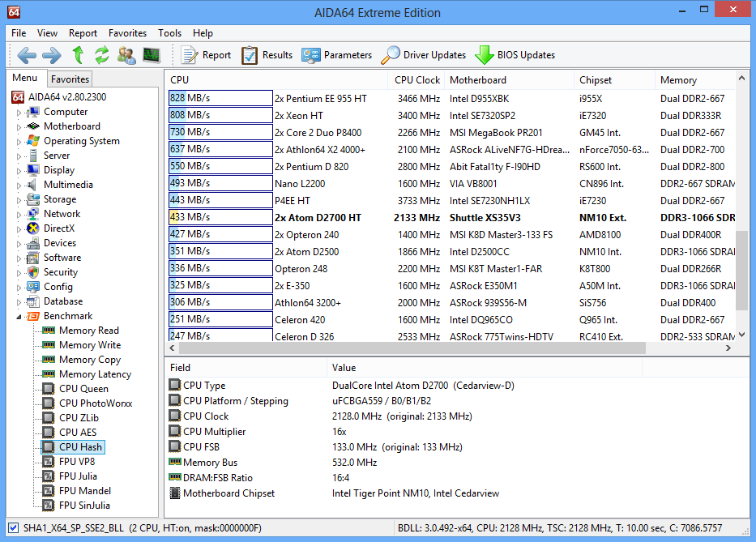The image size is (756, 542).
Task: Toggle the status bar checkbox near SHA1_X64_SP_SSE2_BLL
Action: (x=14, y=528)
